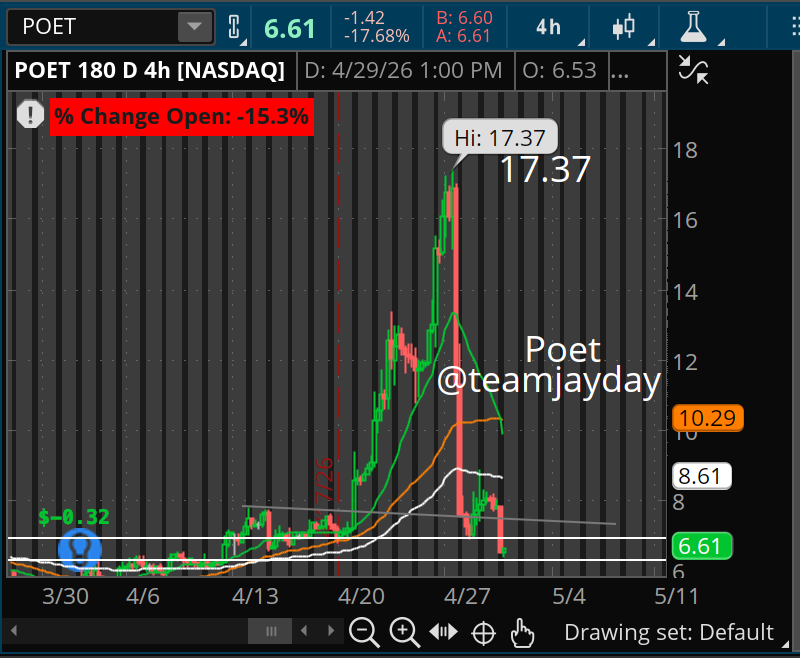Open the Drawing set: Default menu

click(669, 632)
